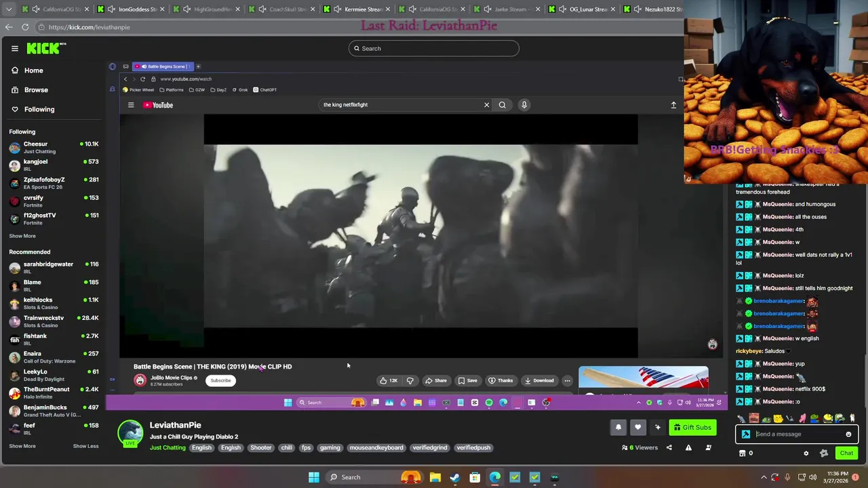Subscribe to JoBlo Movie Clips
Screen dimensions: 868x488
click(220, 380)
